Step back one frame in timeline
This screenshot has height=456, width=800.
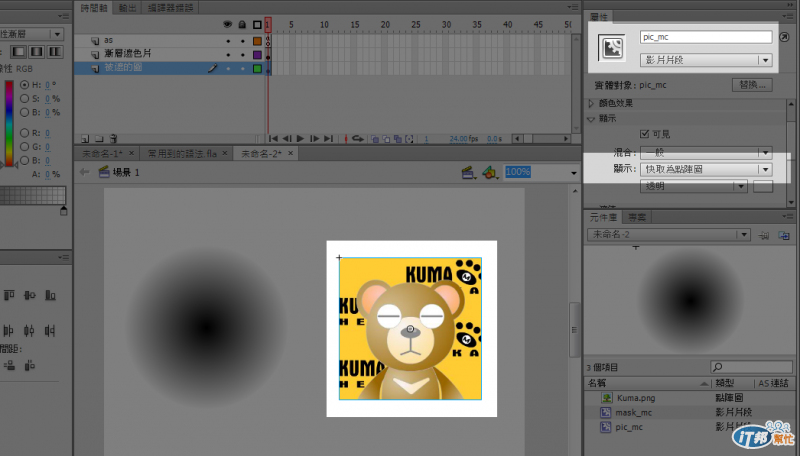(x=287, y=139)
